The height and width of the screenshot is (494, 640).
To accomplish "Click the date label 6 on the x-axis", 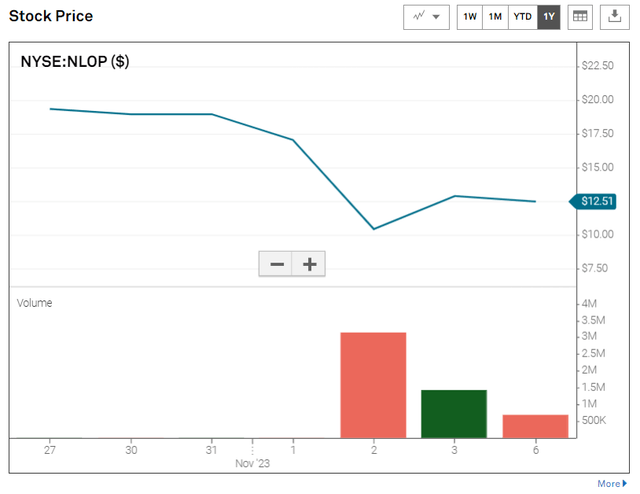I will [536, 450].
